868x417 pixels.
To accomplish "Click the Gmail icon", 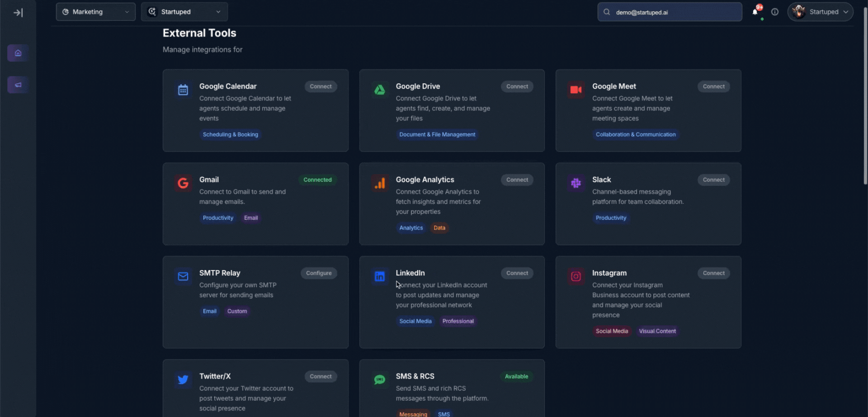I will (x=183, y=183).
